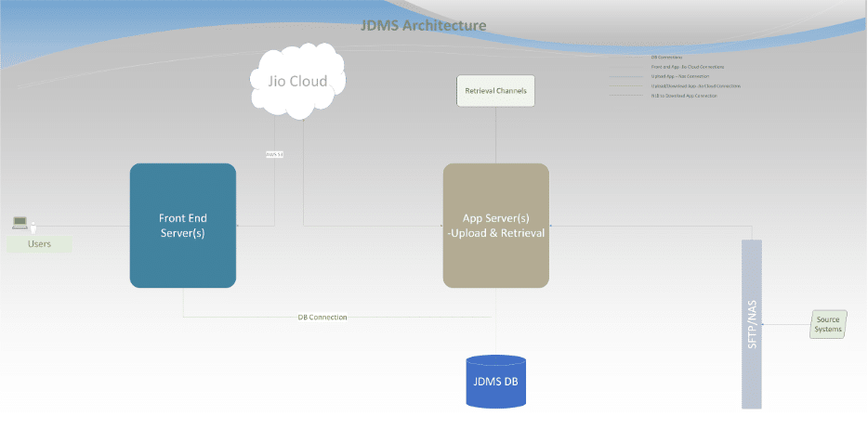
Task: Select the JDMS DB cylinder
Action: (x=495, y=382)
